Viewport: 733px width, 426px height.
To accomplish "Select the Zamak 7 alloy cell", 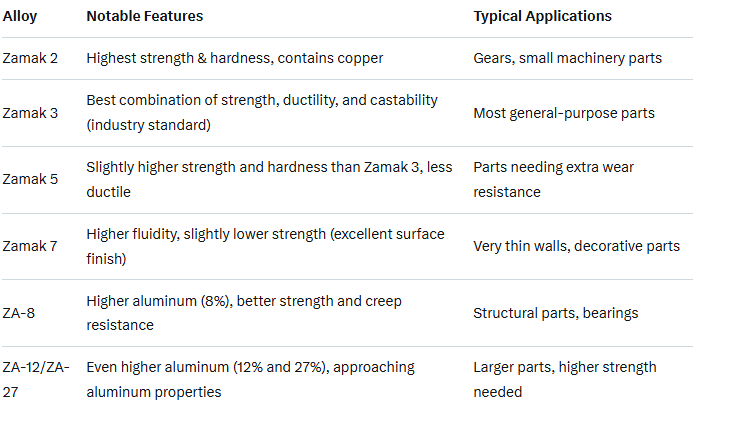I will point(30,246).
